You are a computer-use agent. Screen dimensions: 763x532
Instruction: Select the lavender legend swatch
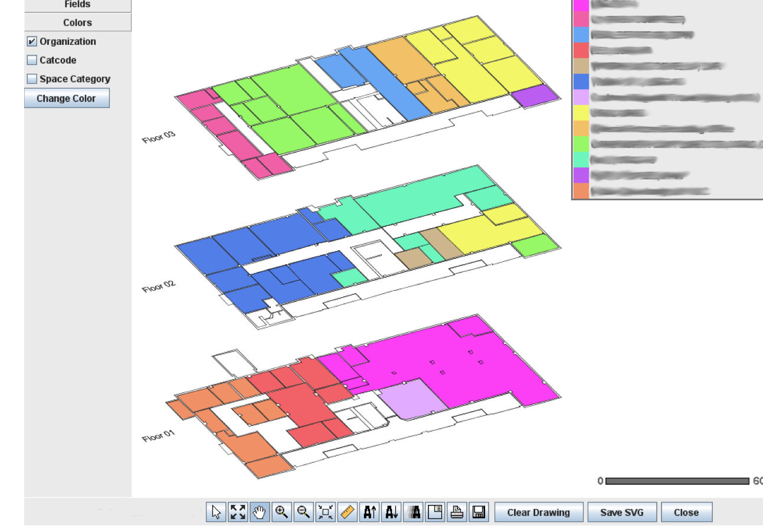pyautogui.click(x=581, y=97)
